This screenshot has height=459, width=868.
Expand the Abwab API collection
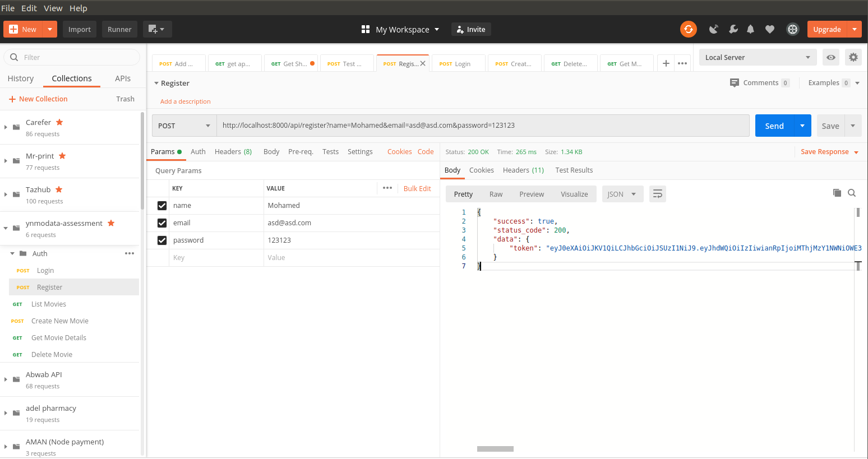tap(6, 379)
